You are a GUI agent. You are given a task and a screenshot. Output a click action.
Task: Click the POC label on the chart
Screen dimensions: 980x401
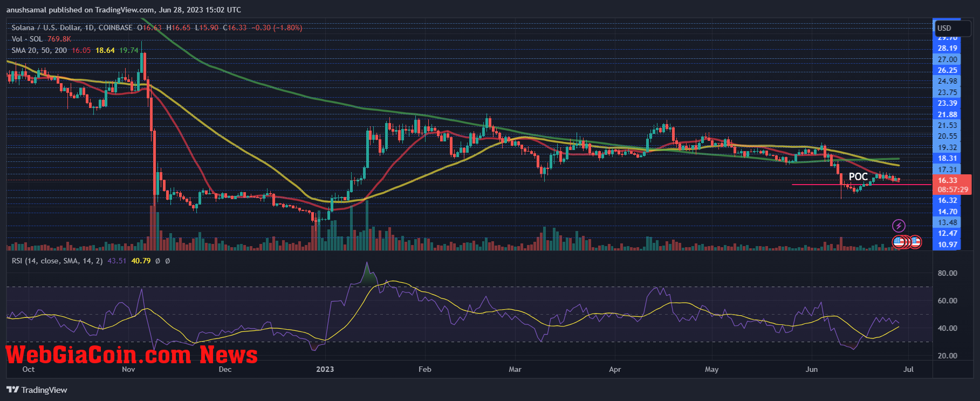click(x=858, y=176)
